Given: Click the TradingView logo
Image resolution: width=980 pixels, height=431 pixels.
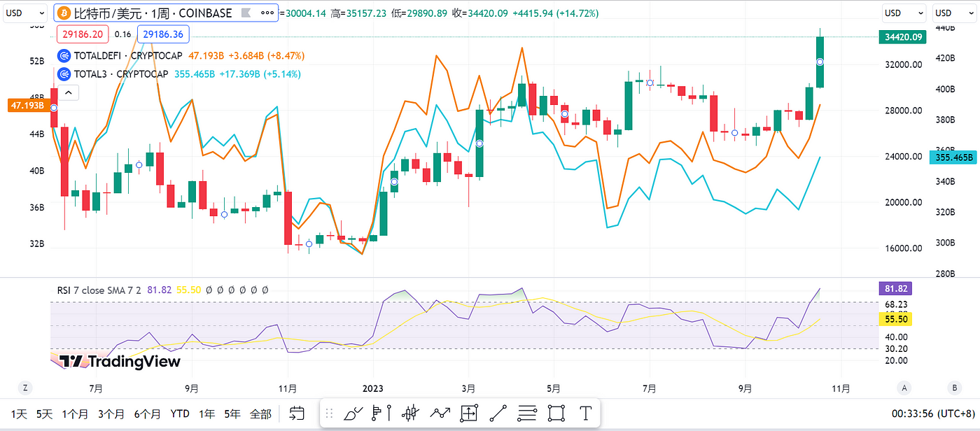Looking at the screenshot, I should click(x=120, y=361).
